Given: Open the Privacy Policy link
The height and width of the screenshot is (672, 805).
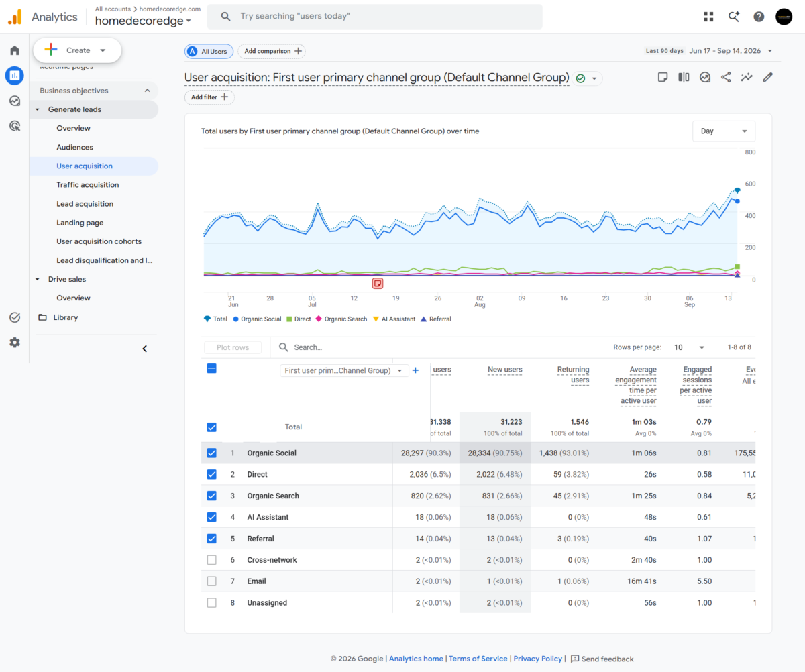Looking at the screenshot, I should tap(537, 659).
